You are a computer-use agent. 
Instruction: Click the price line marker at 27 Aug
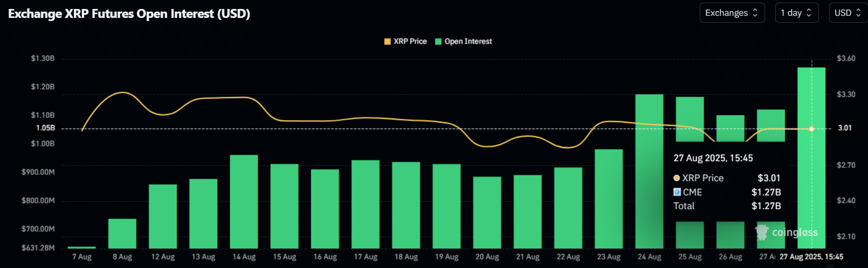[x=812, y=129]
